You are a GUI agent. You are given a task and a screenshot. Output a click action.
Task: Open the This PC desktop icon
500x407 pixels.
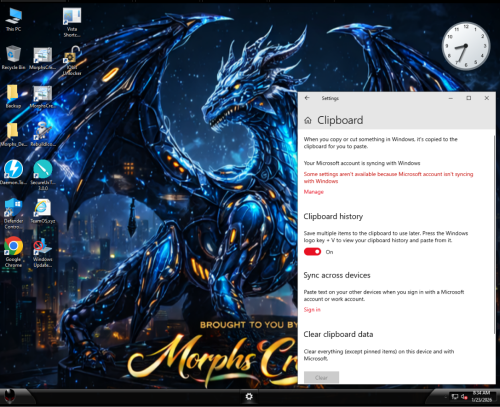pos(14,19)
